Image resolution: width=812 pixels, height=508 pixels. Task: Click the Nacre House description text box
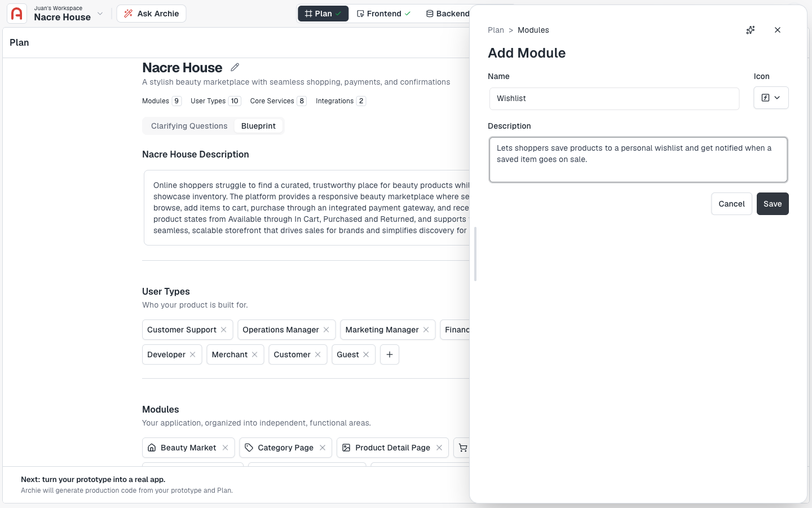pos(307,208)
